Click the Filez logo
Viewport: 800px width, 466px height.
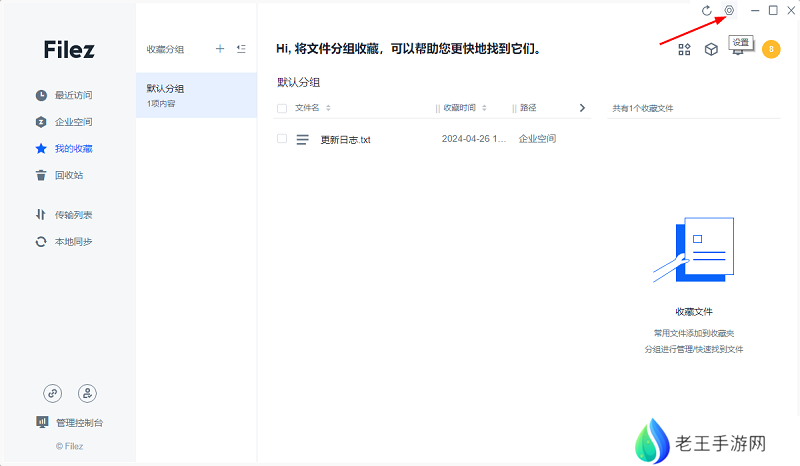pyautogui.click(x=69, y=50)
